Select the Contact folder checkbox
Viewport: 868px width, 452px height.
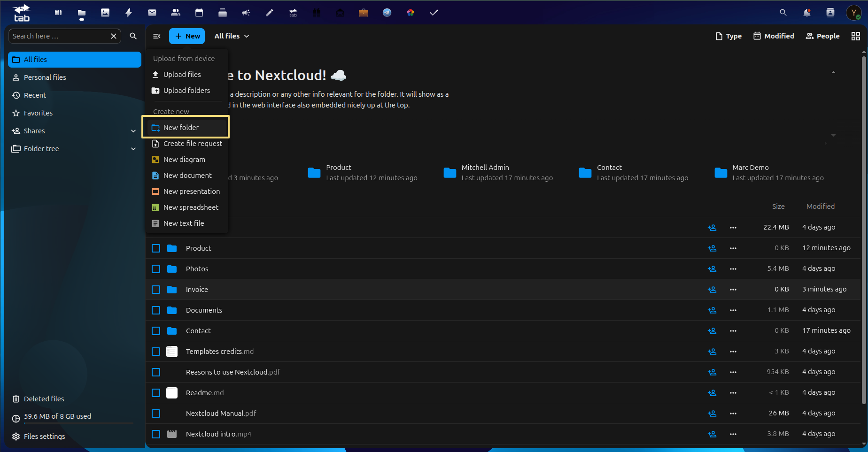pos(156,331)
